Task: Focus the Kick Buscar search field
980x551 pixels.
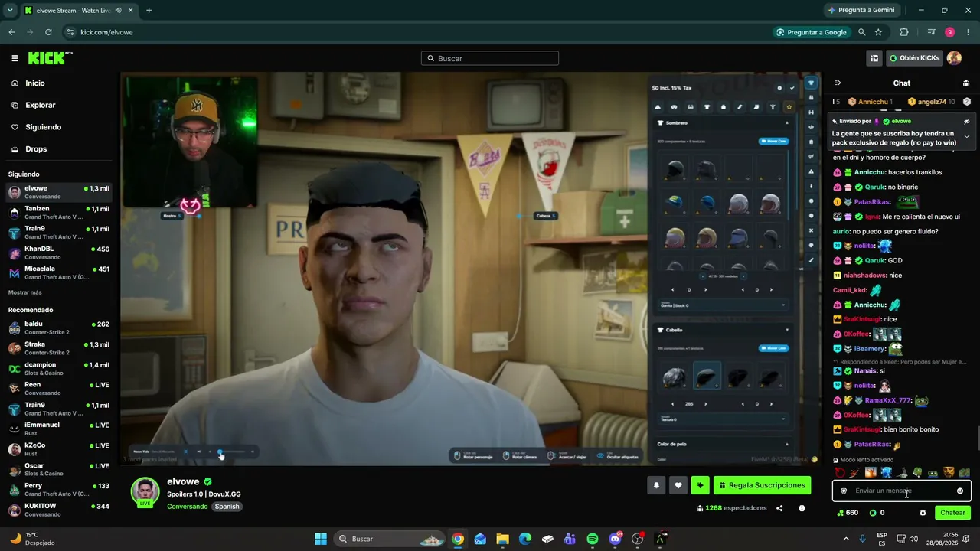Action: tap(490, 58)
